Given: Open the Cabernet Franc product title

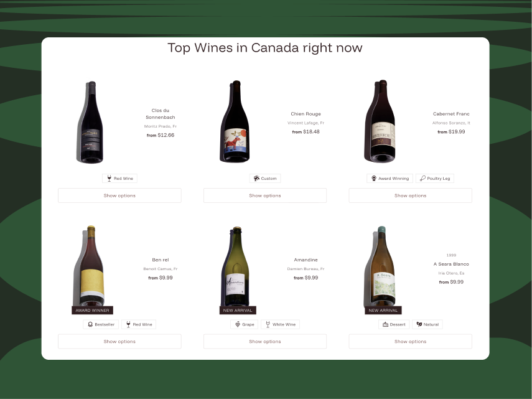Looking at the screenshot, I should click(451, 114).
